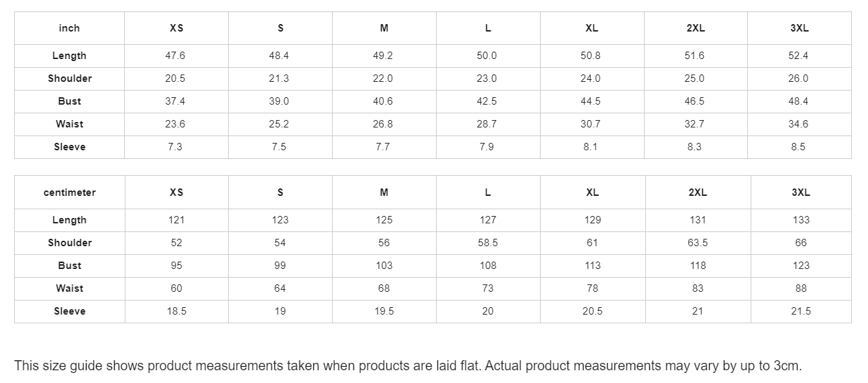Select the inch Length value 47.6 for XS
This screenshot has width=868, height=383.
click(175, 56)
